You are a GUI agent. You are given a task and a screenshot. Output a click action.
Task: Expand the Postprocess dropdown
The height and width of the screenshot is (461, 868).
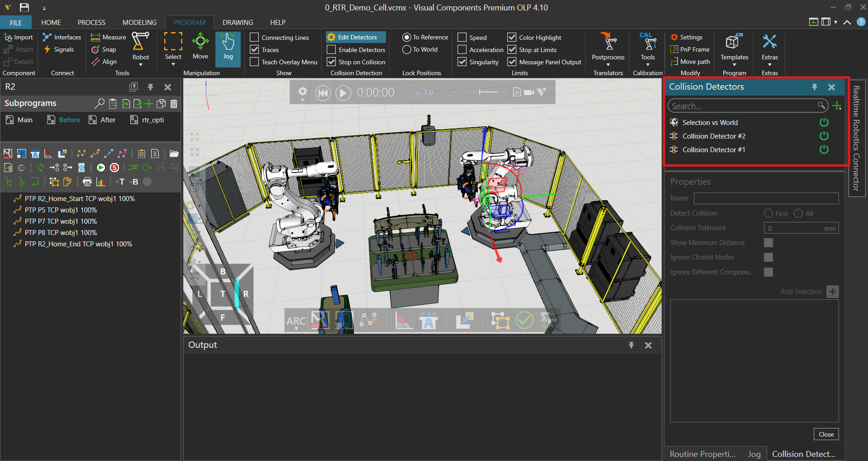point(608,64)
